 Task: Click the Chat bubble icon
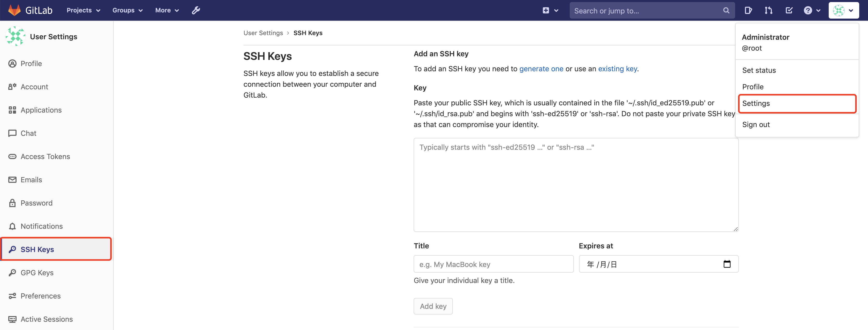click(12, 133)
